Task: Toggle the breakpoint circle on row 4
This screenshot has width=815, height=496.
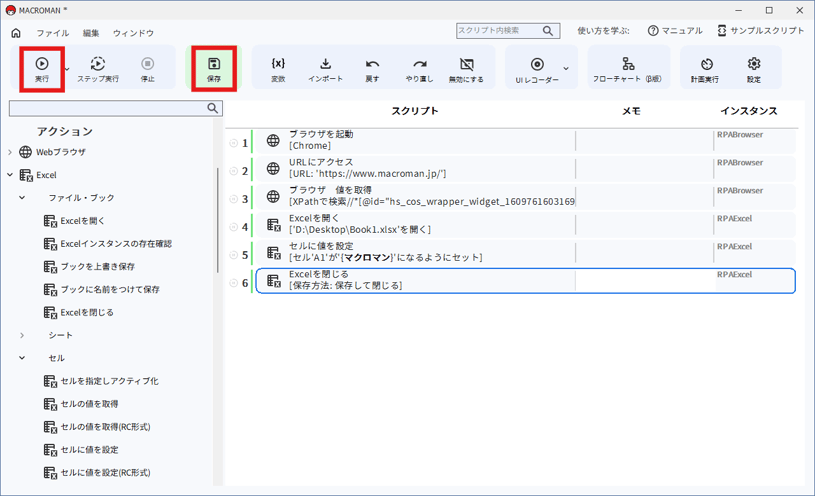Action: [x=233, y=227]
